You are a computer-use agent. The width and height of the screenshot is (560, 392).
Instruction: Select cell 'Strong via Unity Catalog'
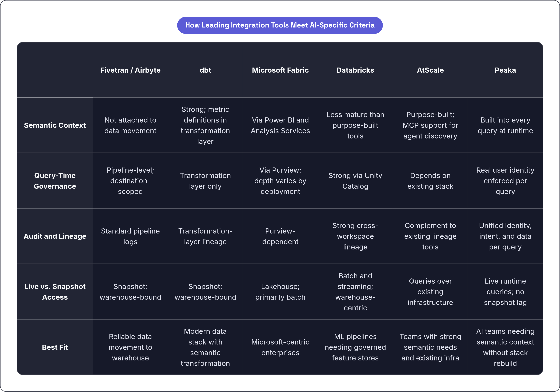tap(355, 181)
